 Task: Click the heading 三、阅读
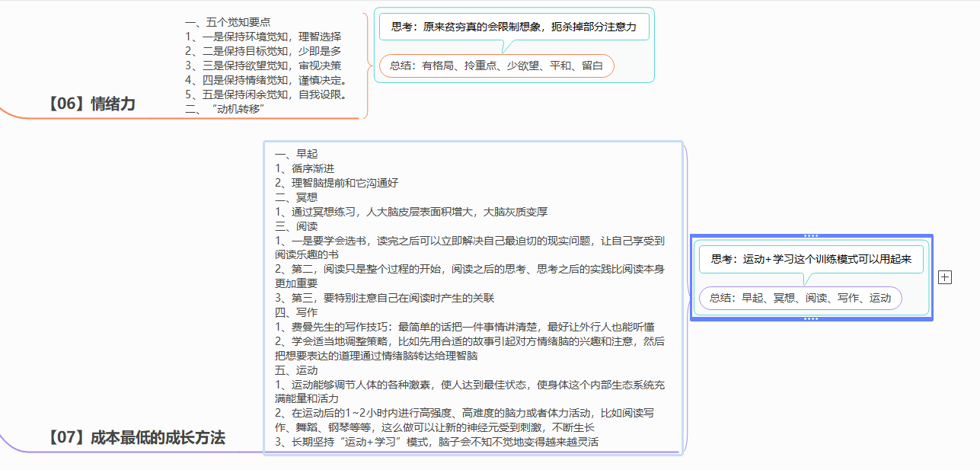[296, 226]
